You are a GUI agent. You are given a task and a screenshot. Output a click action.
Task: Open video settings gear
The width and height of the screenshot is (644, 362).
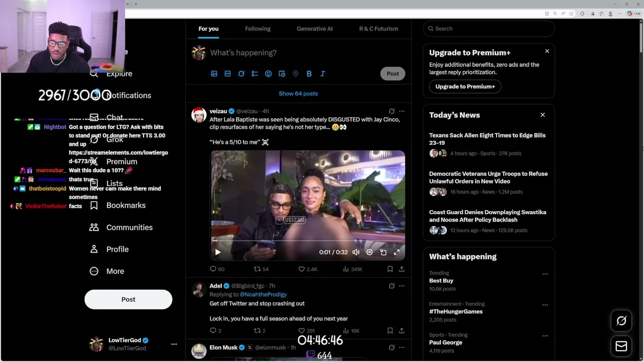(x=369, y=252)
